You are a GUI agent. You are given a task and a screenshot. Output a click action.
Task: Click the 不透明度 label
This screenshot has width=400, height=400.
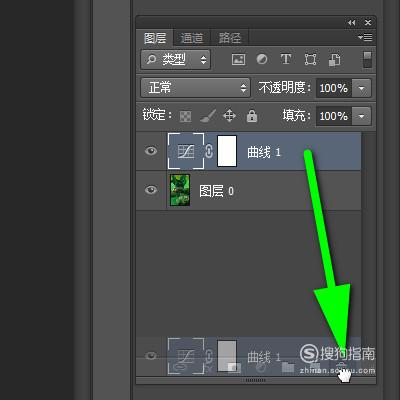(284, 88)
